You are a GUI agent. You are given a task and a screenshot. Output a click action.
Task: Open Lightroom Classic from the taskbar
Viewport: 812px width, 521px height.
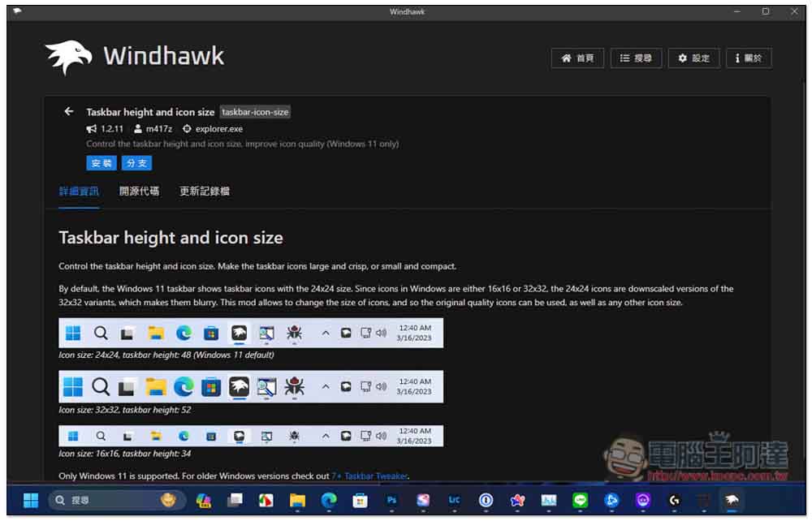pyautogui.click(x=454, y=500)
